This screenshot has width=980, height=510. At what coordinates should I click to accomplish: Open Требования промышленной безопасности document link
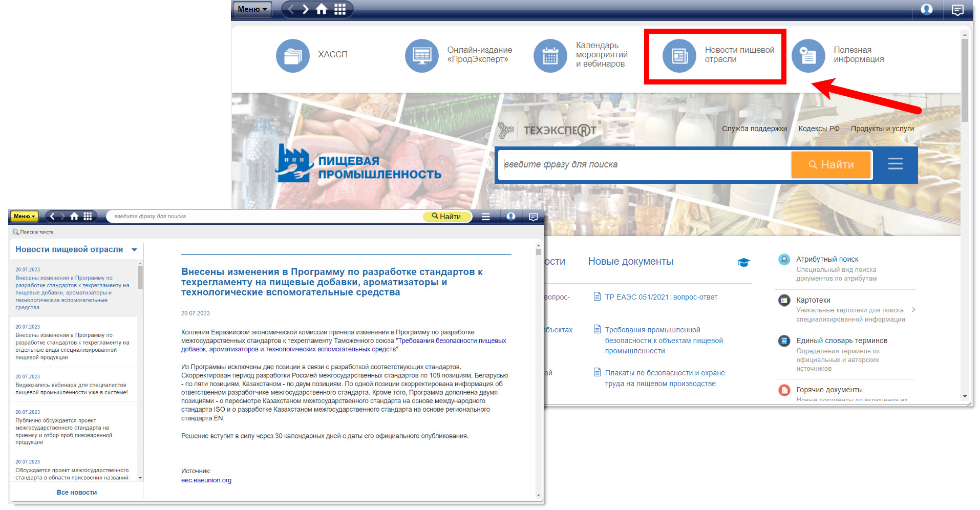(x=664, y=341)
